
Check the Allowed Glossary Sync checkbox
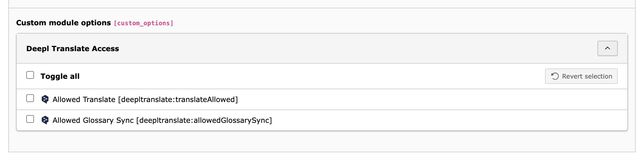click(x=30, y=119)
